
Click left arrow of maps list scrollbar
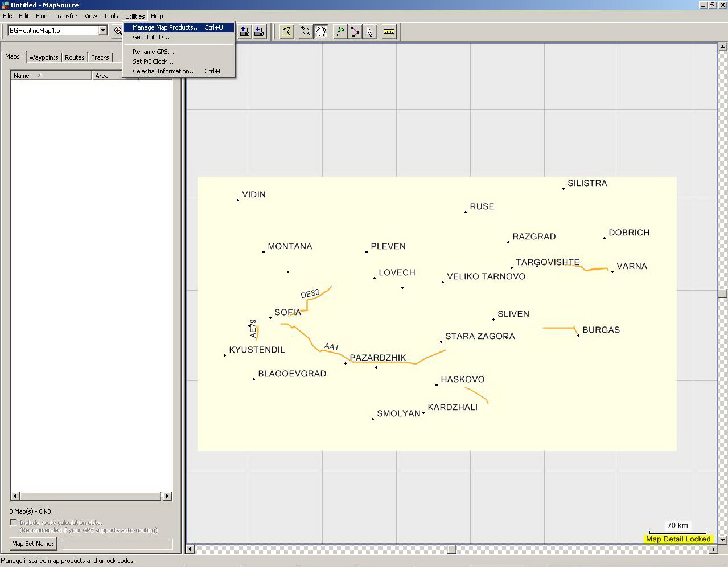point(15,496)
